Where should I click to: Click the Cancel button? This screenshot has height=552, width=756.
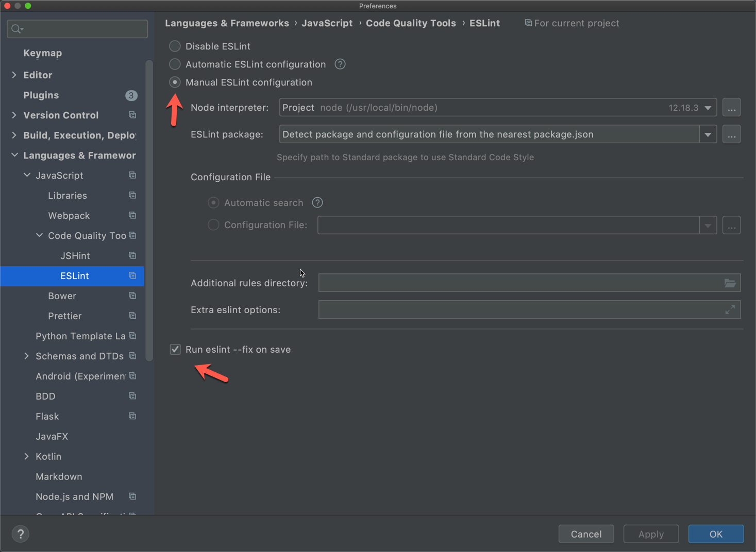pos(586,534)
